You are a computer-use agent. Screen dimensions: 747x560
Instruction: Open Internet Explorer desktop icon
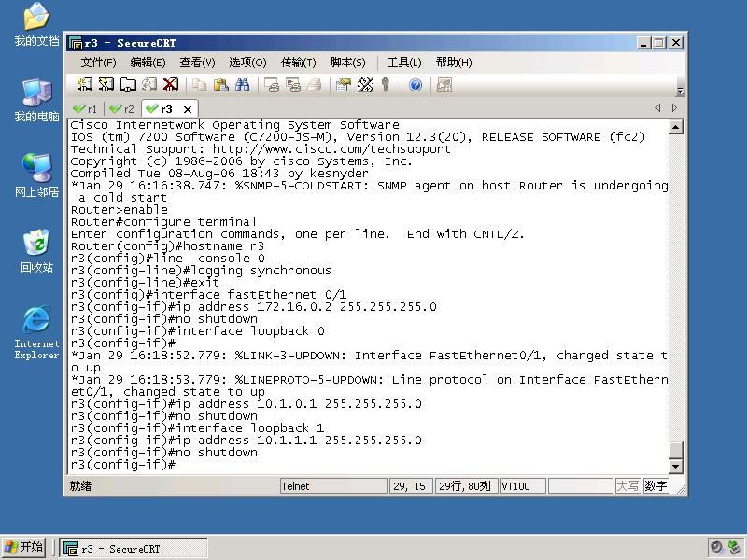pos(36,332)
